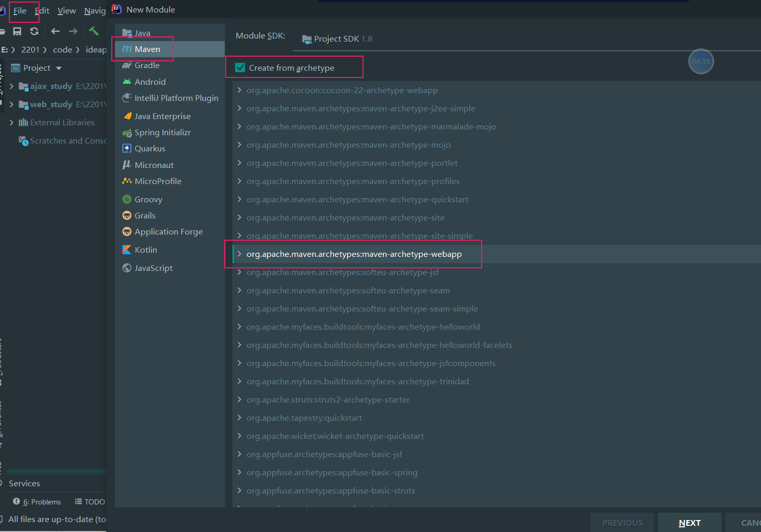Expand ajax_study project node

(11, 86)
